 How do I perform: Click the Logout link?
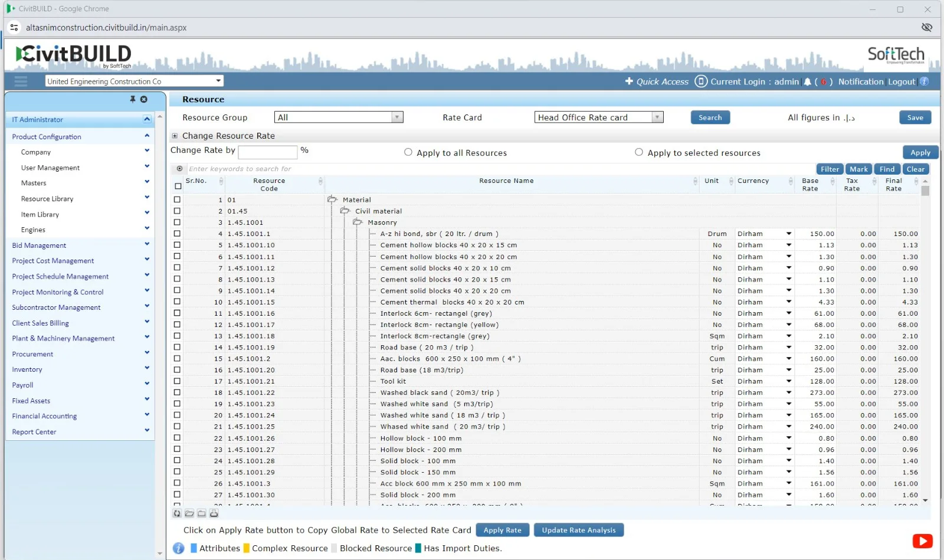[901, 82]
